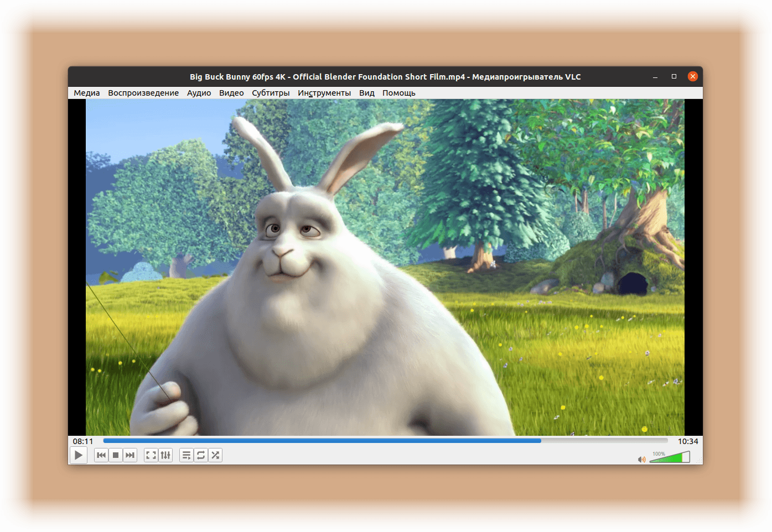Click the Big Buck Bunny video area
Image resolution: width=772 pixels, height=532 pixels.
pos(385,267)
